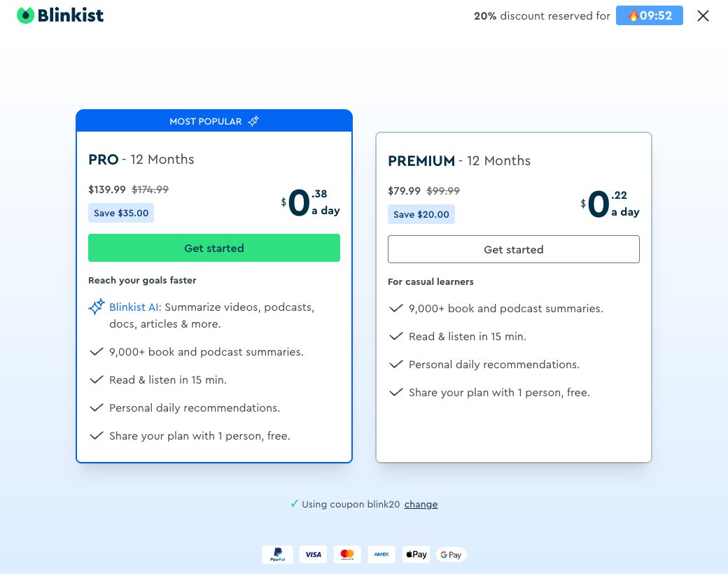728x574 pixels.
Task: Click the PREMIUM - 12 Months heading
Action: tap(459, 161)
